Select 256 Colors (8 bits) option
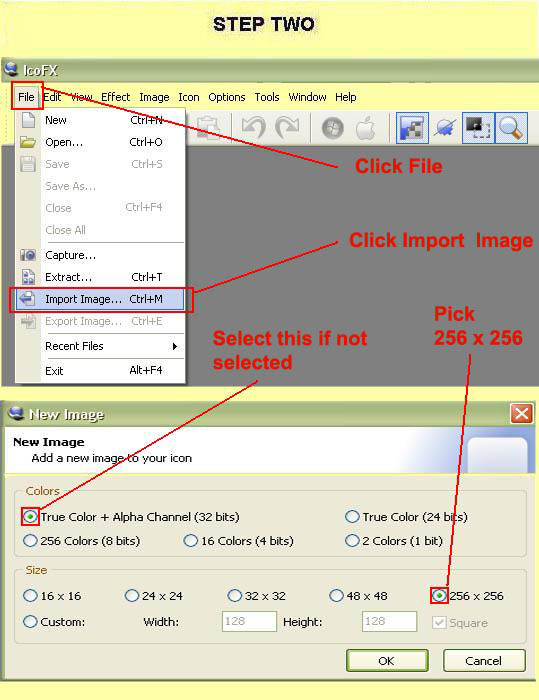 tap(30, 541)
